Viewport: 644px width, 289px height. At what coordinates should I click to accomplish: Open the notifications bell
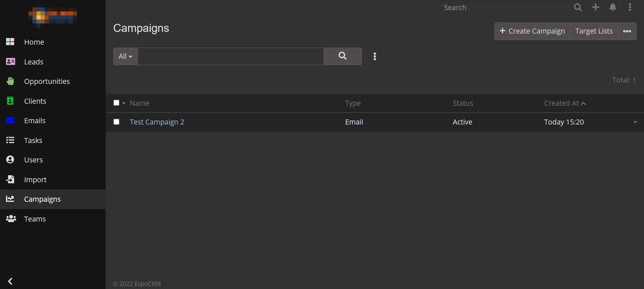point(613,7)
